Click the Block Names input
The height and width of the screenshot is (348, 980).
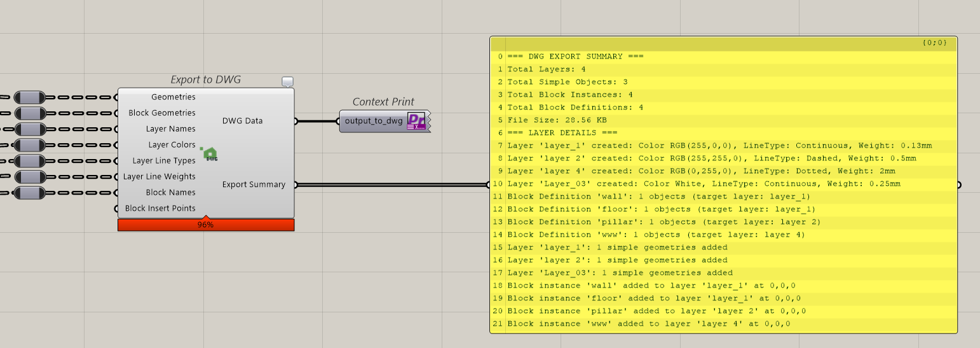click(x=171, y=193)
